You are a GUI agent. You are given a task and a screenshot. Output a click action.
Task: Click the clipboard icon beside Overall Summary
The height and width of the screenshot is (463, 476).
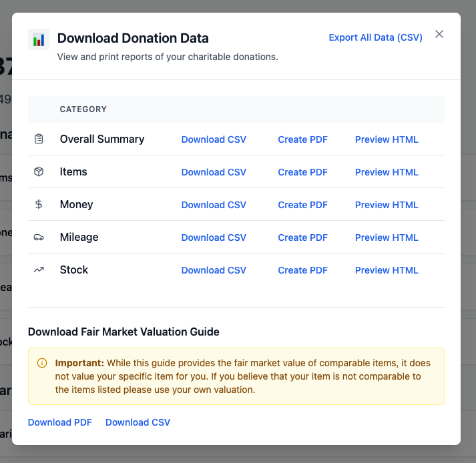coord(39,139)
